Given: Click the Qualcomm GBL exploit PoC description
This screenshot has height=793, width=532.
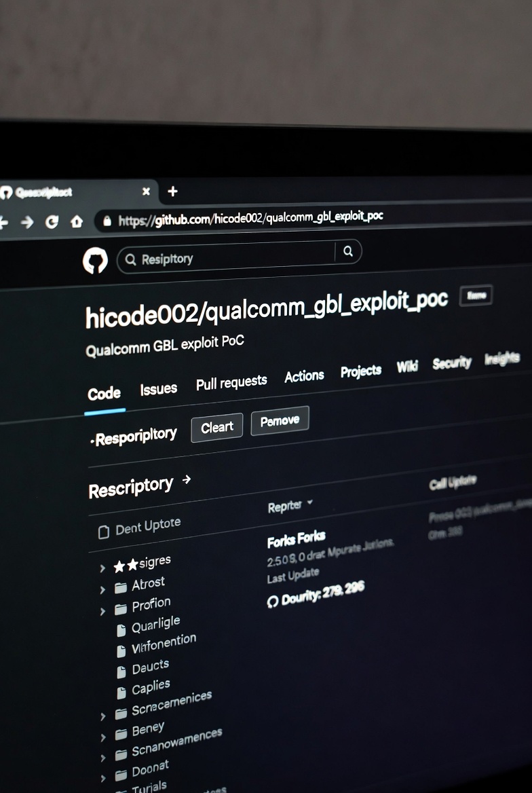Looking at the screenshot, I should click(x=165, y=346).
